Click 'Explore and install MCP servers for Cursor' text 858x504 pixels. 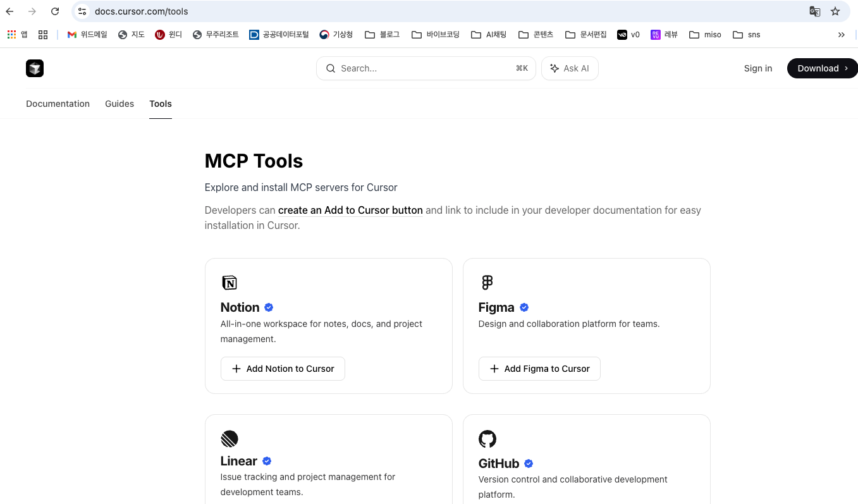[301, 188]
